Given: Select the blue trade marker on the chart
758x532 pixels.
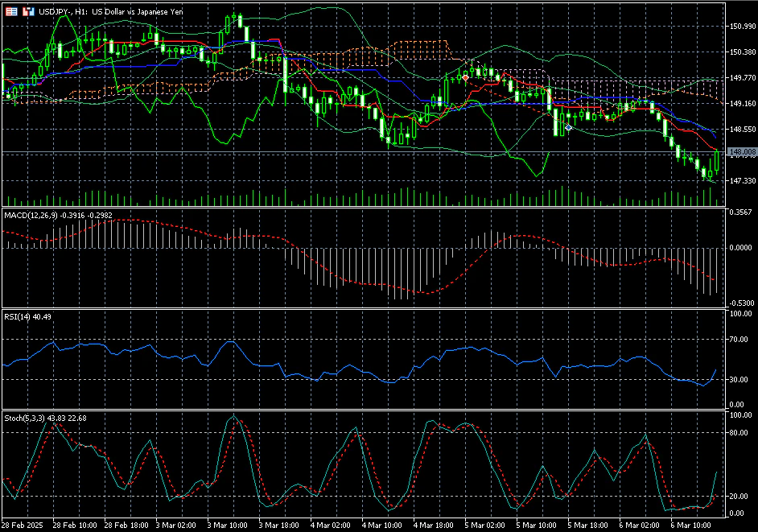Looking at the screenshot, I should (x=568, y=127).
